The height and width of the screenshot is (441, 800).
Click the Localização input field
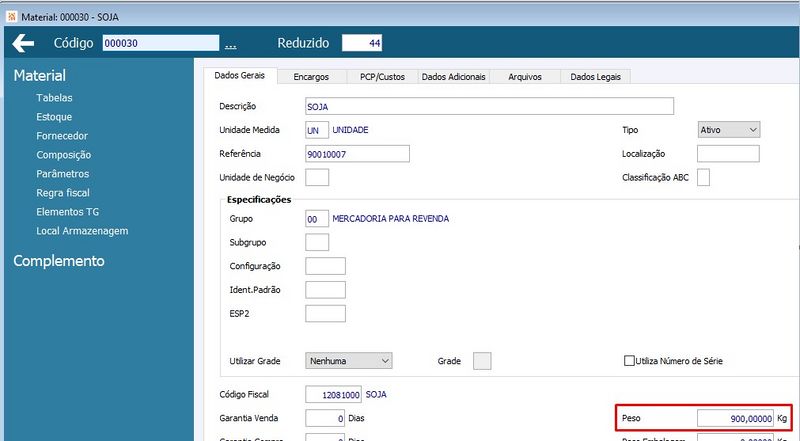coord(728,154)
